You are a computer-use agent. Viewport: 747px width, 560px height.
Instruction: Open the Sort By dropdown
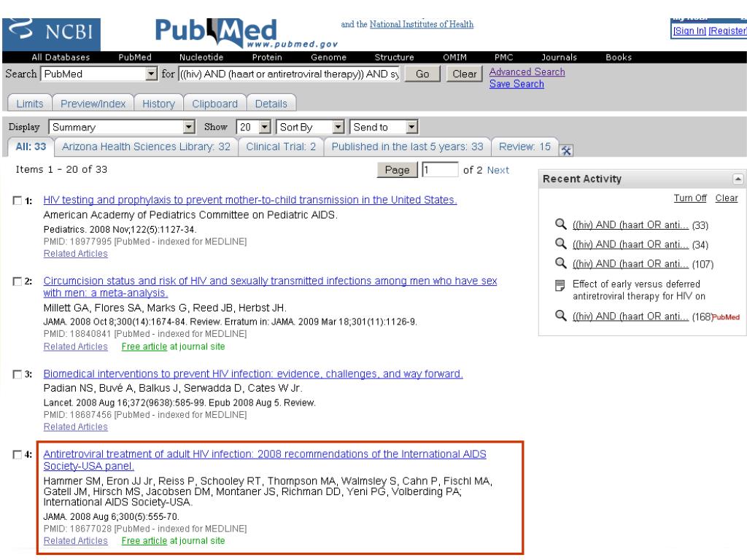tap(310, 127)
